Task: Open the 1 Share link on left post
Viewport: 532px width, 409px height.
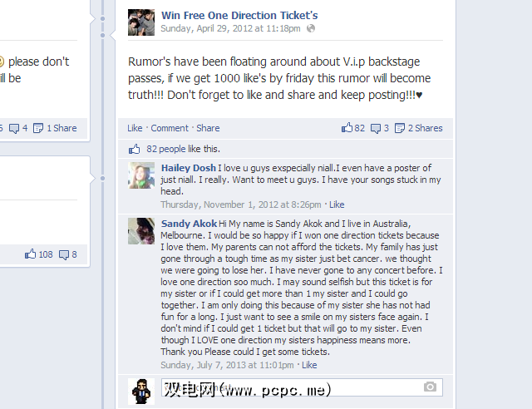Action: (x=62, y=128)
